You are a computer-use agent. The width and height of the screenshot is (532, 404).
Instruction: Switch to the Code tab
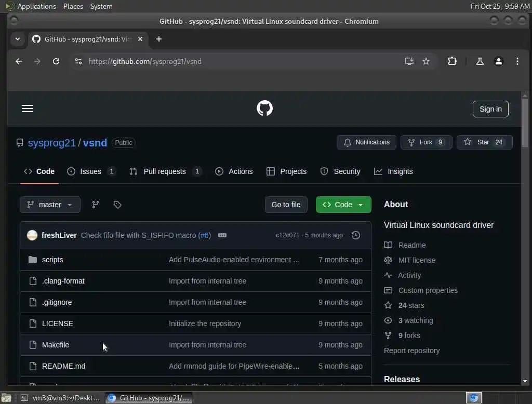tap(39, 171)
